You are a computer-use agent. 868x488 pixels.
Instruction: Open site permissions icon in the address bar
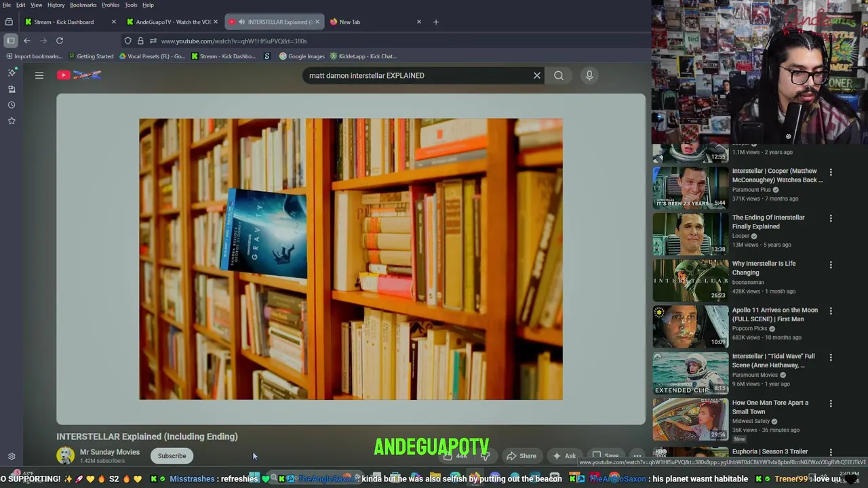point(153,41)
